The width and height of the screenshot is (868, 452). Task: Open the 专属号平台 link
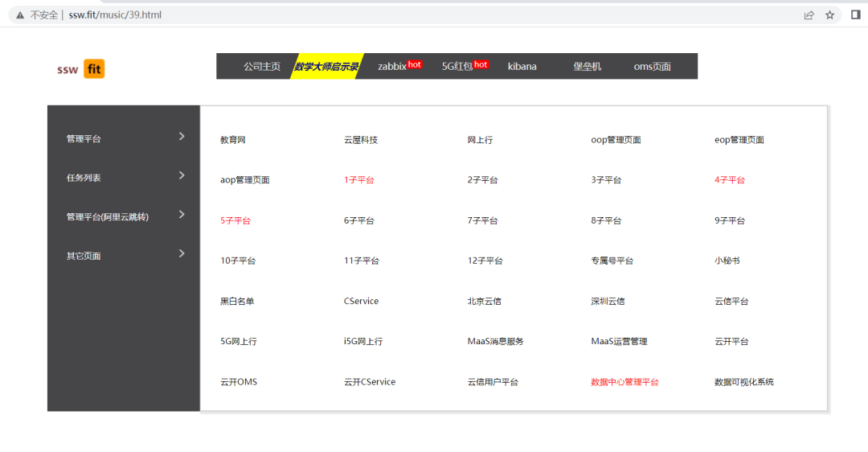click(x=612, y=261)
